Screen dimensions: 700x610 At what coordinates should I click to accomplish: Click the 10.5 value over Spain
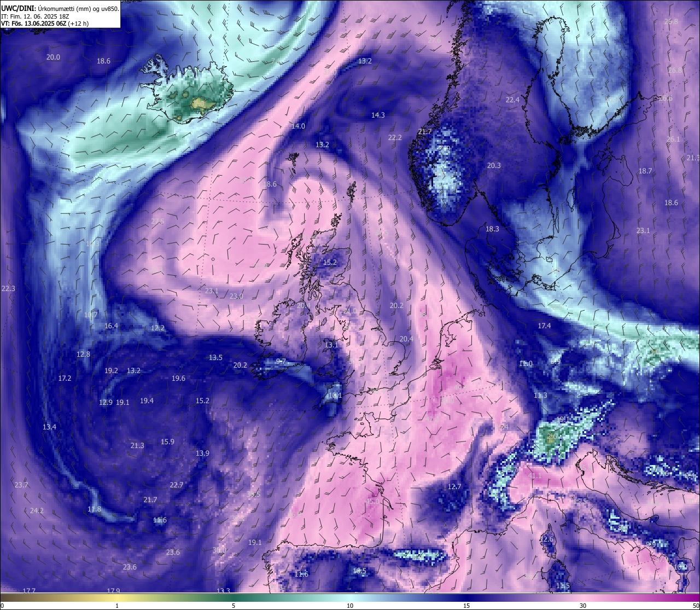click(x=359, y=571)
